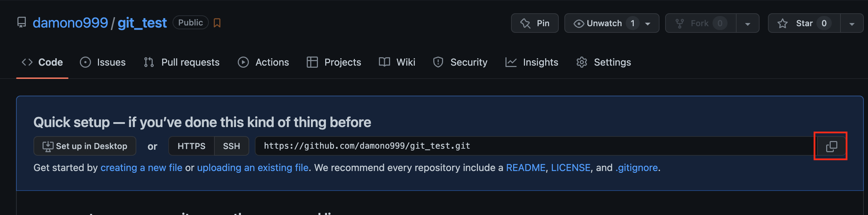Open repository Settings tab
Screen dimensions: 868x215
coord(604,62)
